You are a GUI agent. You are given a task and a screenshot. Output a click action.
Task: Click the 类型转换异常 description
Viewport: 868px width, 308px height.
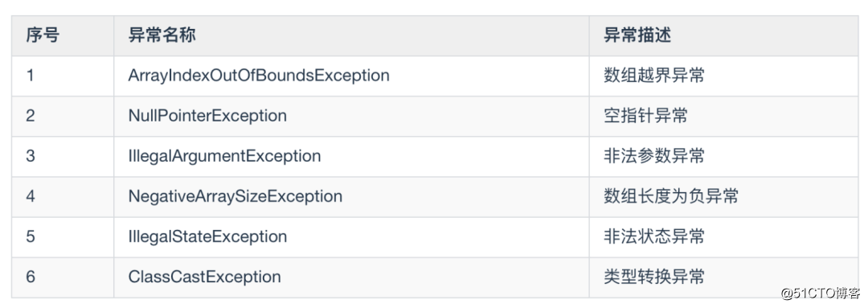(654, 277)
